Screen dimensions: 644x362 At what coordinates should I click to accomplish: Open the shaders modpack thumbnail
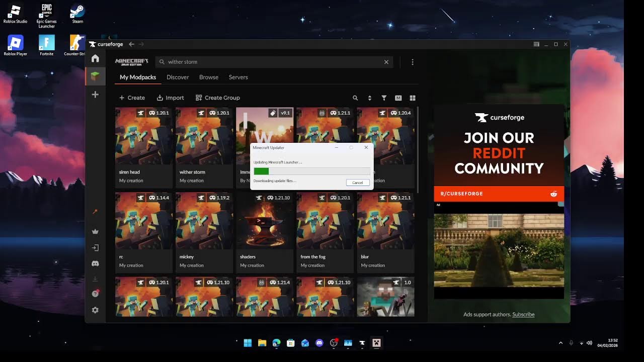[265, 221]
